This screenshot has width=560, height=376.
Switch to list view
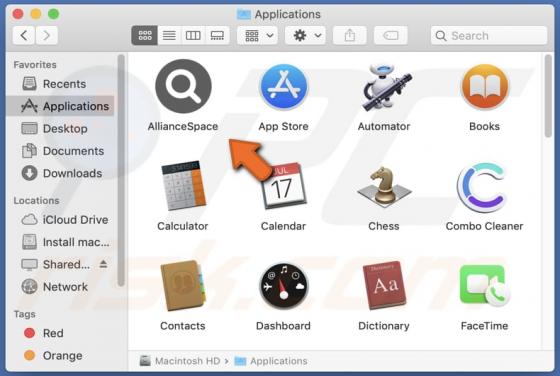point(169,35)
